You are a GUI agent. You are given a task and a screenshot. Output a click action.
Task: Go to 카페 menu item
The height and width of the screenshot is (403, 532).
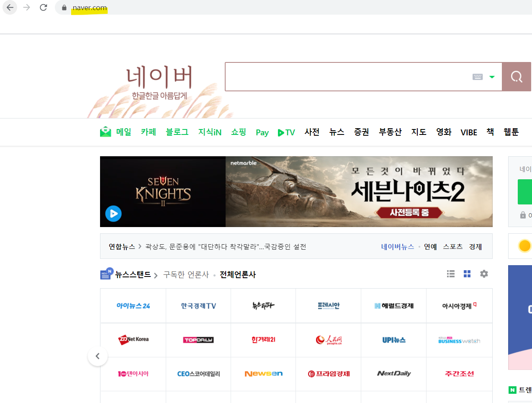[x=148, y=132]
